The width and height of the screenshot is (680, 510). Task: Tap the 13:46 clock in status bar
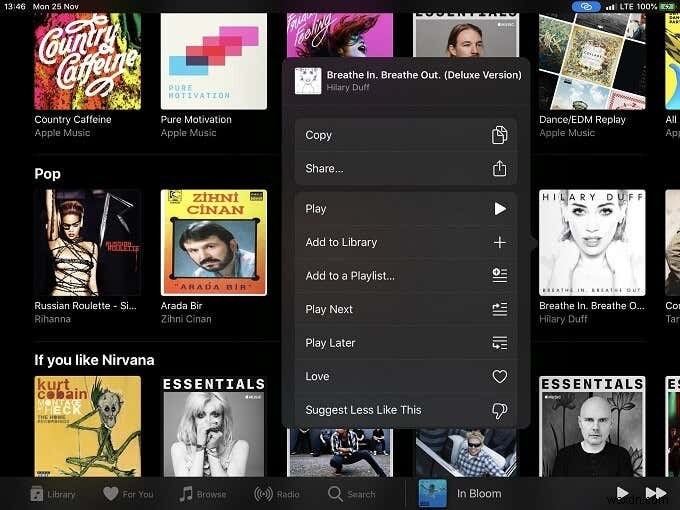click(15, 7)
